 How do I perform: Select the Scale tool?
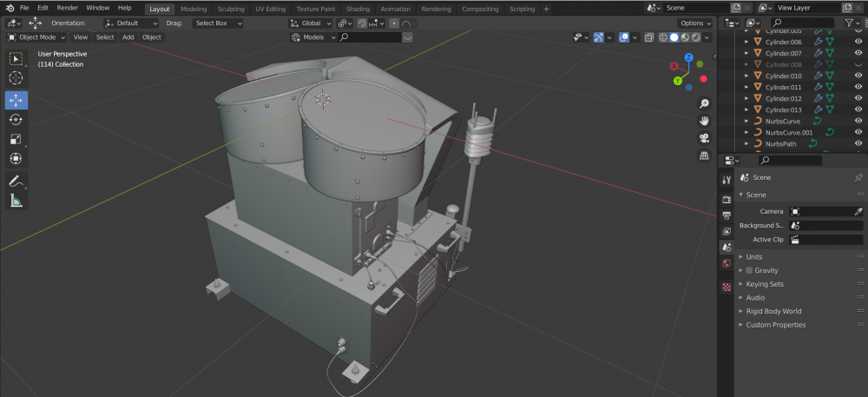click(16, 139)
